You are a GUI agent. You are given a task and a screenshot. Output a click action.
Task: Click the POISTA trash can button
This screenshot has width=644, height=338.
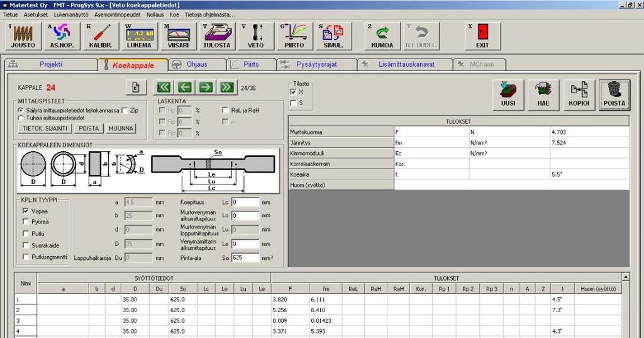[x=614, y=95]
